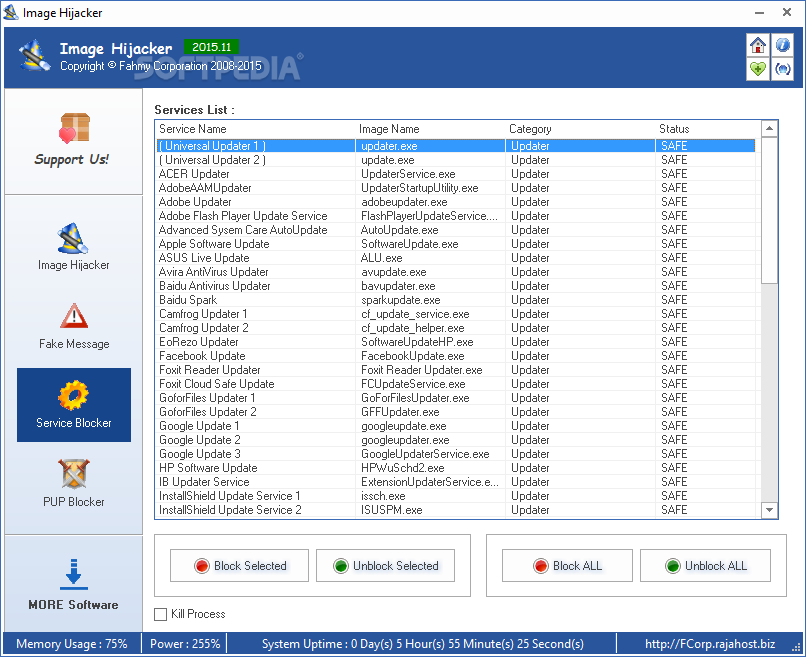Select the 'Foxit Cloud Safe Update' row
The width and height of the screenshot is (806, 657).
(x=456, y=384)
